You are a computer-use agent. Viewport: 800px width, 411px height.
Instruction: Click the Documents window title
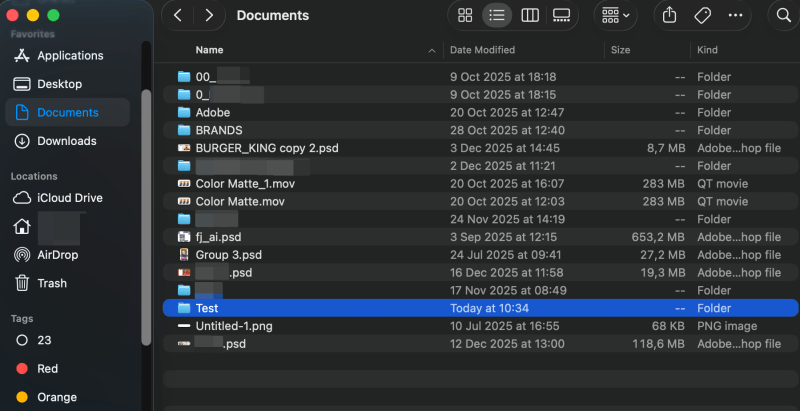[273, 15]
